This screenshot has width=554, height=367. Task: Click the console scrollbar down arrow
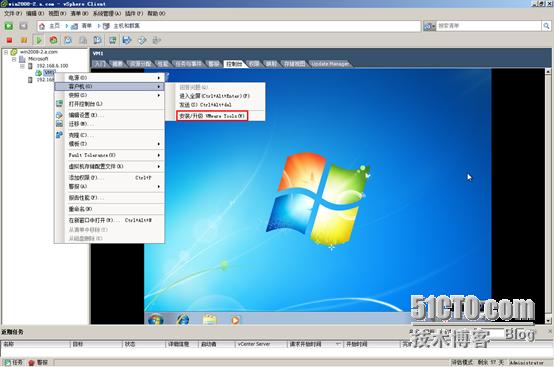pos(548,320)
